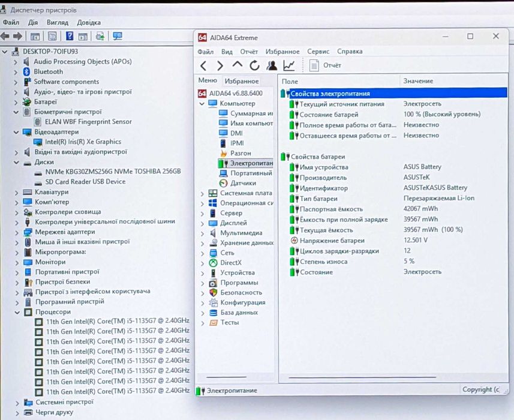Open the Файл menu in Device Manager

11,23
